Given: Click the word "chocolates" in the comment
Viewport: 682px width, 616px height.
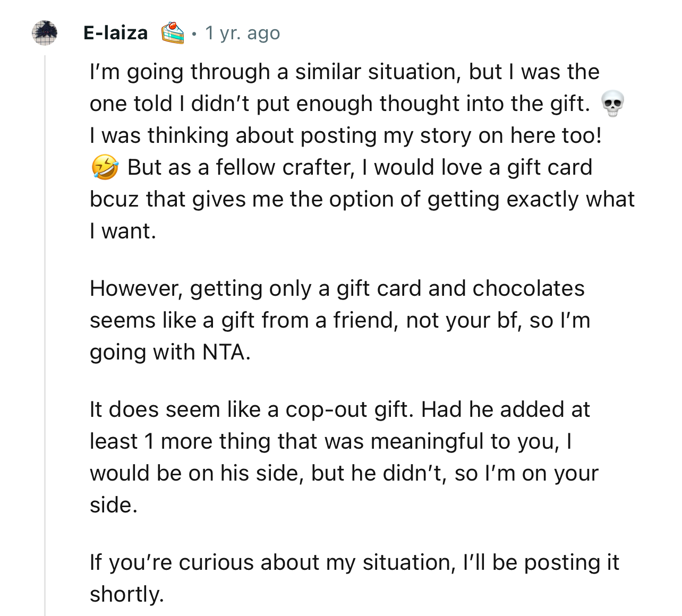Looking at the screenshot, I should (x=528, y=288).
